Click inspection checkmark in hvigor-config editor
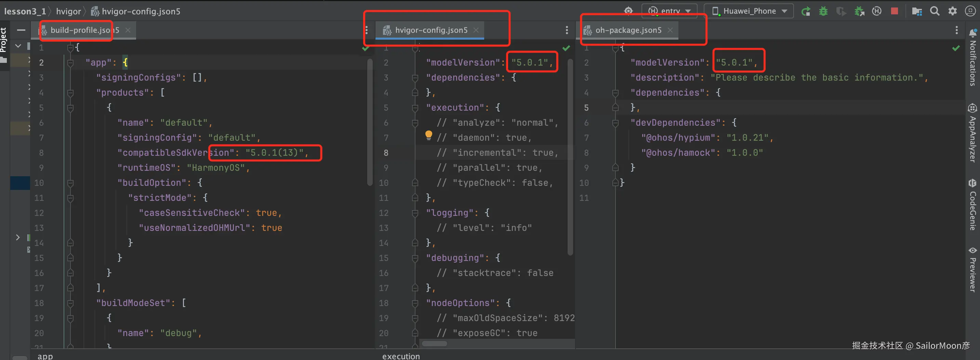 tap(566, 48)
